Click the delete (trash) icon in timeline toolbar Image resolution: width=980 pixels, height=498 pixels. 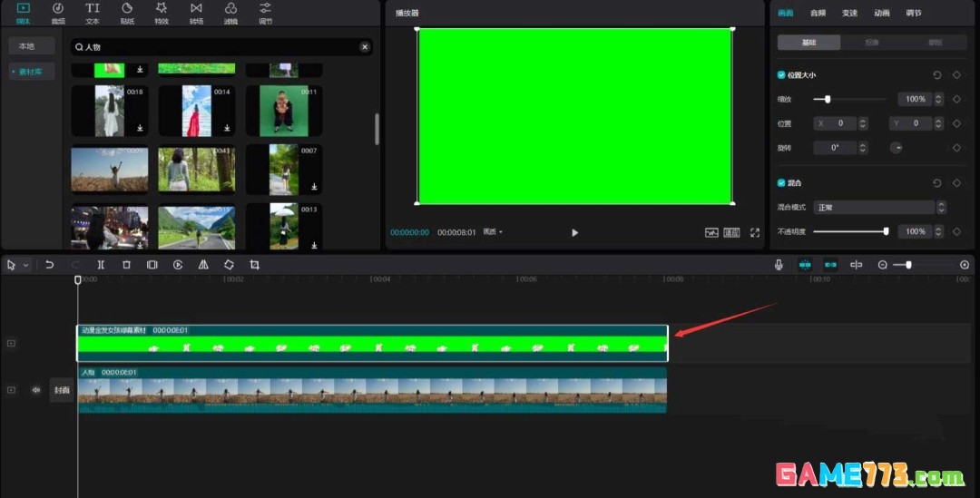pos(126,265)
